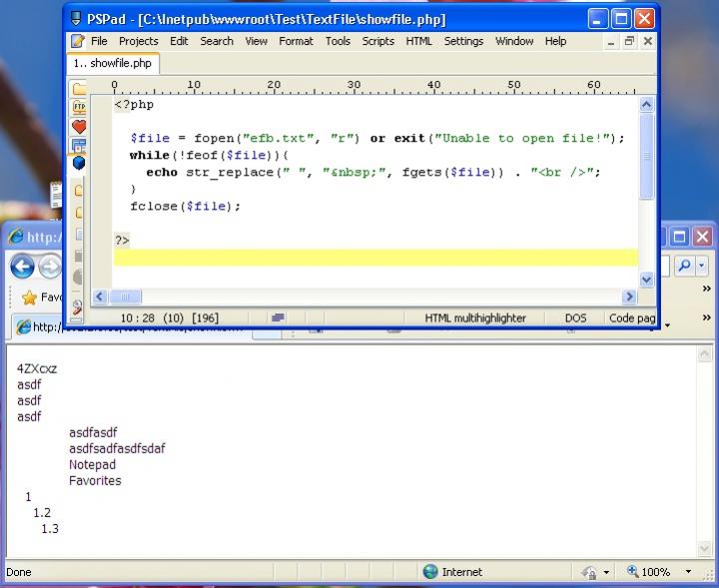
Task: Select the showfile.php editor tab
Action: pos(113,63)
